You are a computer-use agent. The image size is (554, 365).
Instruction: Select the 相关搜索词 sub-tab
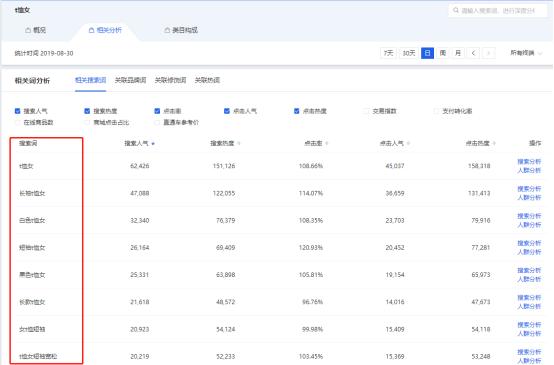[90, 80]
